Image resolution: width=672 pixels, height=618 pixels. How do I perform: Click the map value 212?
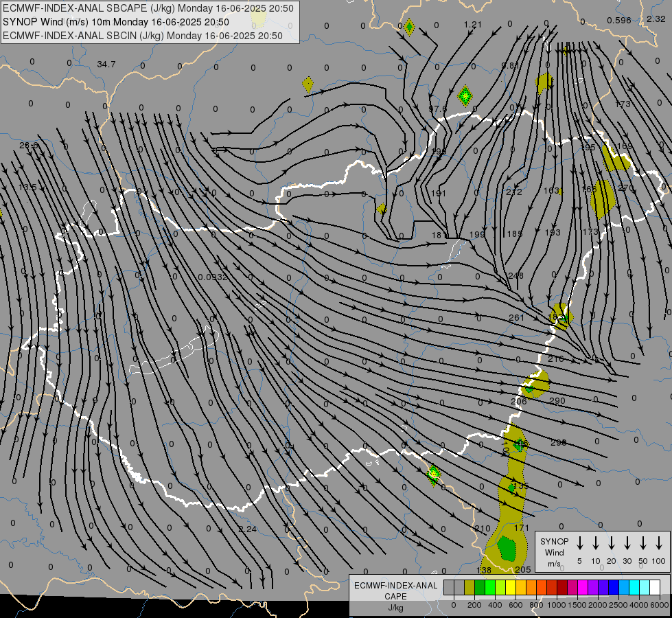tap(514, 192)
